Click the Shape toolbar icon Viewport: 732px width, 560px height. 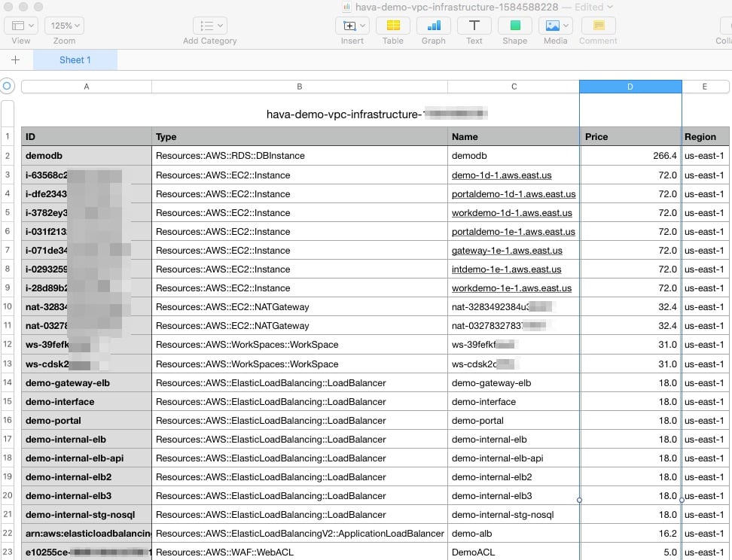pyautogui.click(x=514, y=26)
